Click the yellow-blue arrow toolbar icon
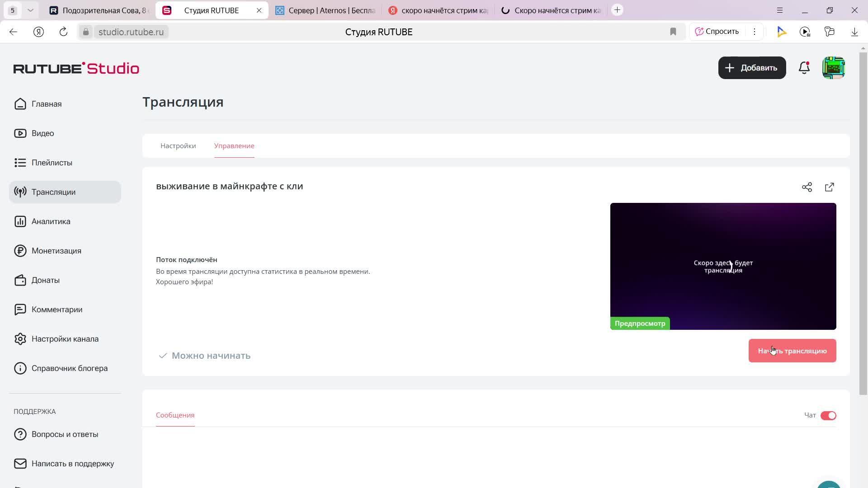The image size is (868, 488). (781, 32)
